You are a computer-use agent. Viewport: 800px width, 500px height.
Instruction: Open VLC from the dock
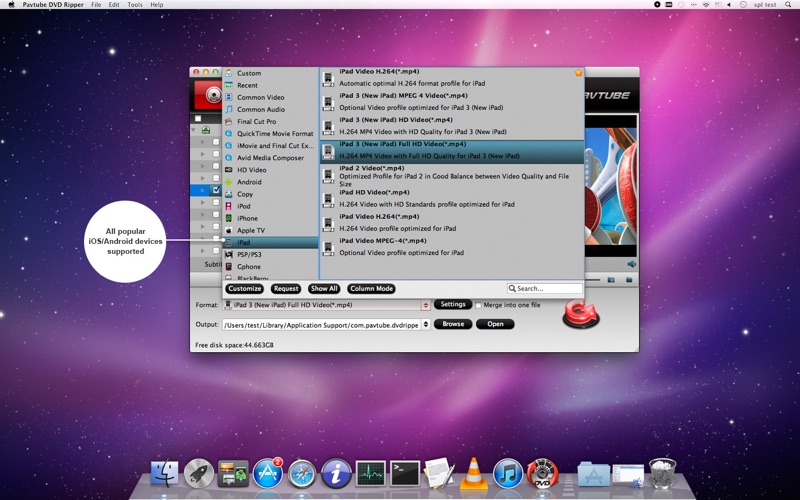coord(473,471)
